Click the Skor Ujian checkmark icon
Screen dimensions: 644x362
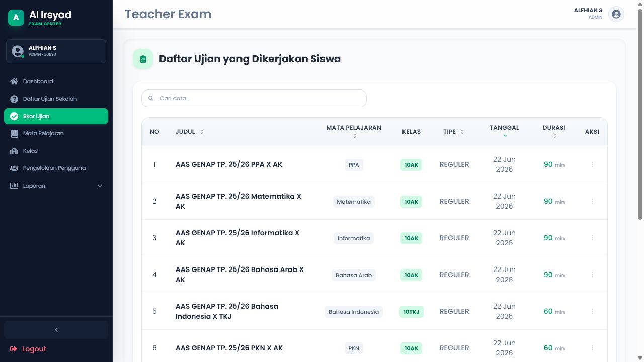click(14, 116)
